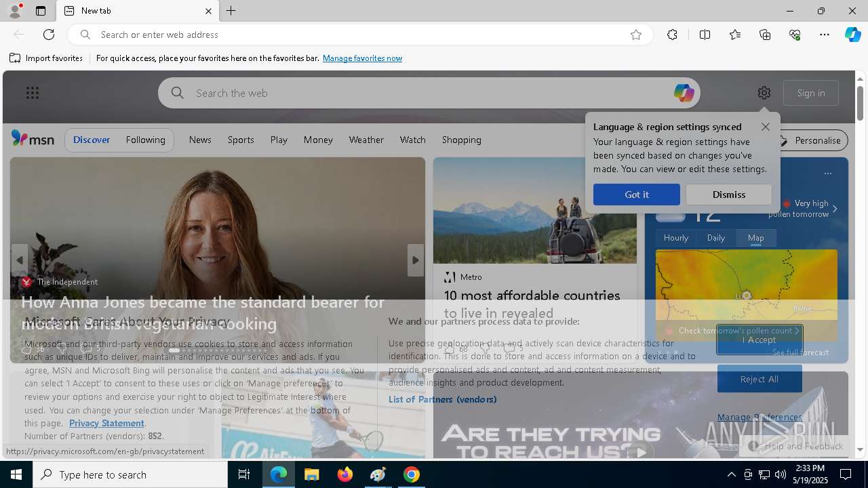The height and width of the screenshot is (488, 868).
Task: Click Reject All cookies
Action: pyautogui.click(x=759, y=379)
